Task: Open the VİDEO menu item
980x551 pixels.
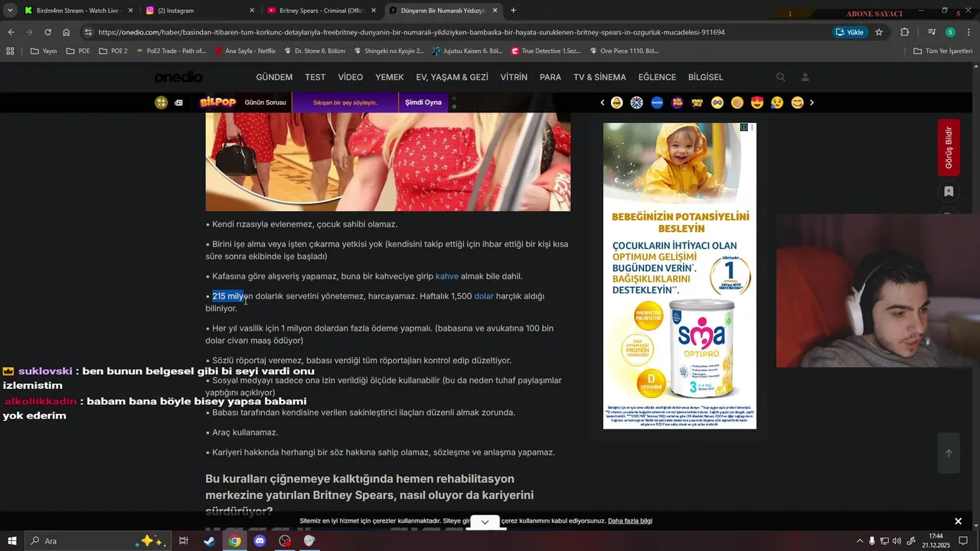Action: point(351,77)
